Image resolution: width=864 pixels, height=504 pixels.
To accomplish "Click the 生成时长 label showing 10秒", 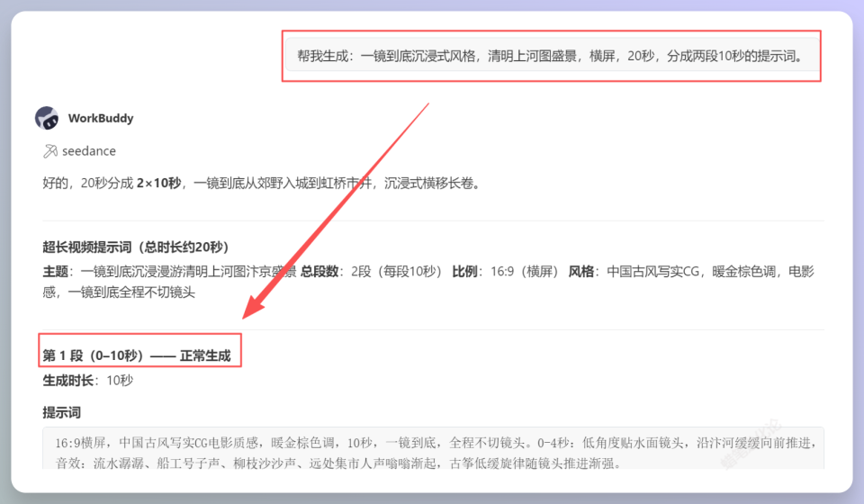I will point(67,381).
